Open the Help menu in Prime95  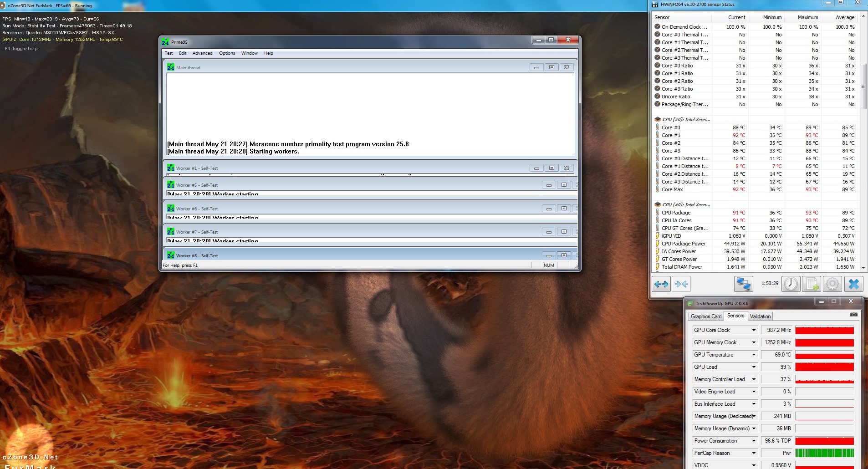(269, 53)
